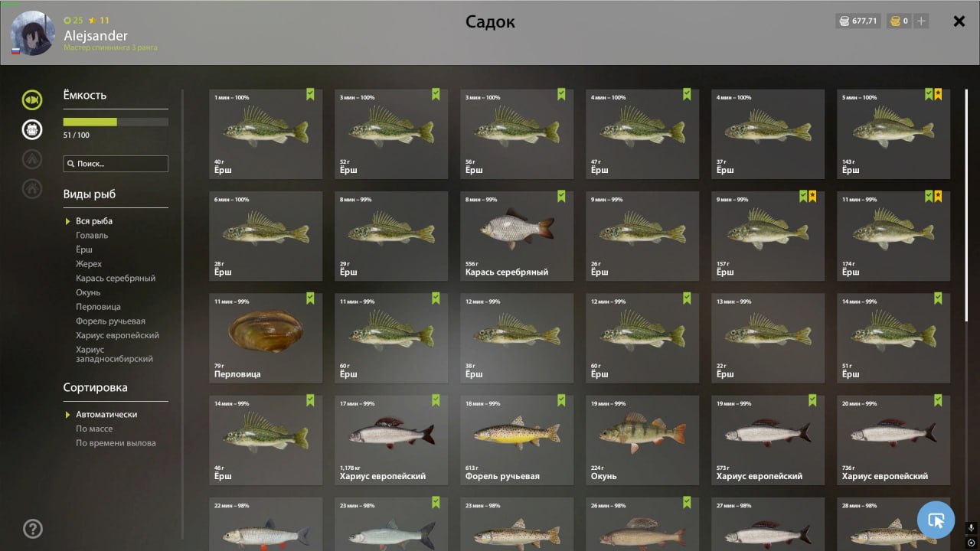980x551 pixels.
Task: Select the Перловица clam card
Action: point(266,337)
